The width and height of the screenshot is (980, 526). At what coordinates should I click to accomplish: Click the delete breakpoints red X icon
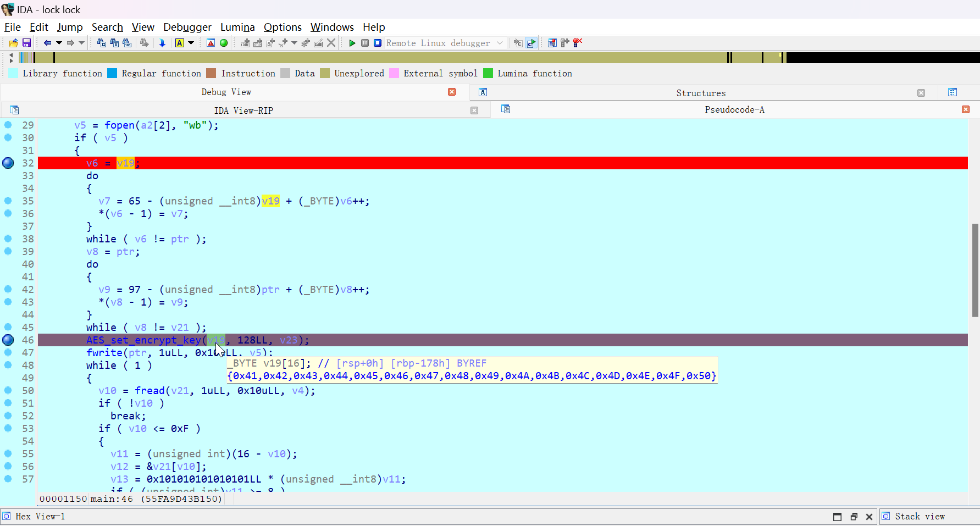coord(578,43)
